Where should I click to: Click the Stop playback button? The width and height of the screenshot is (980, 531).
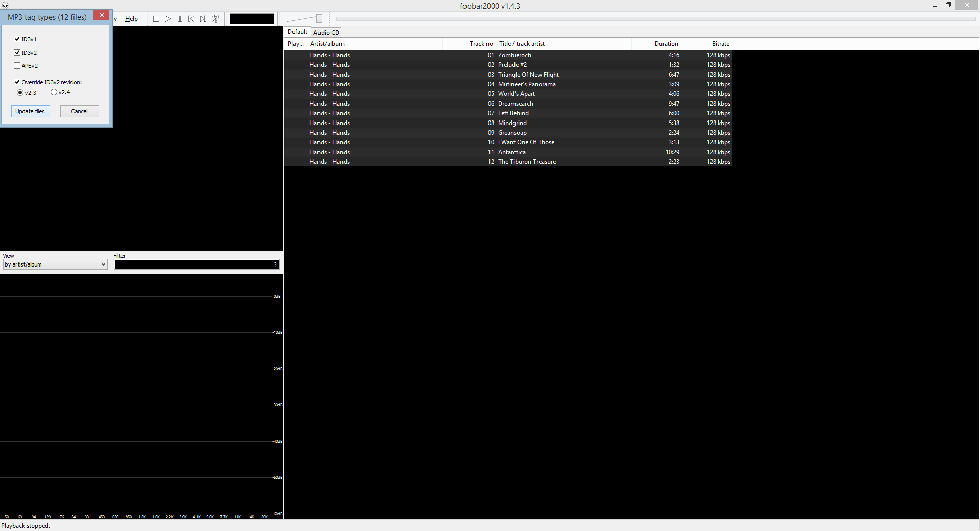[156, 19]
